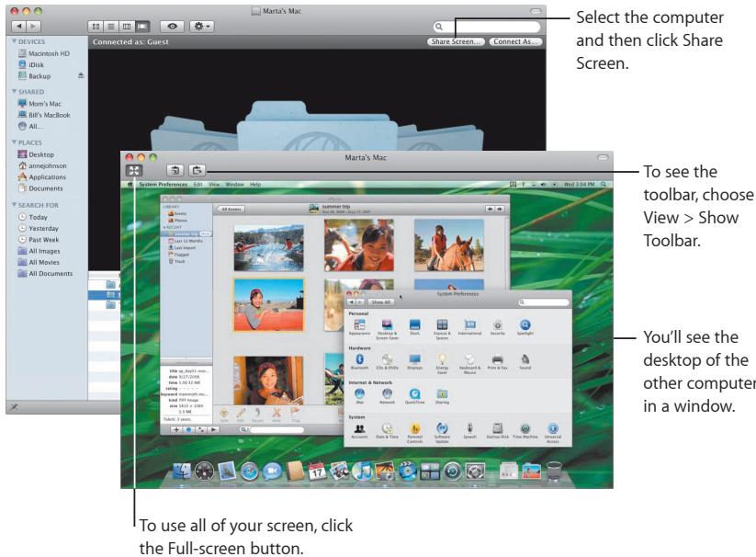Switch Finder to list view
The height and width of the screenshot is (557, 756).
111,27
